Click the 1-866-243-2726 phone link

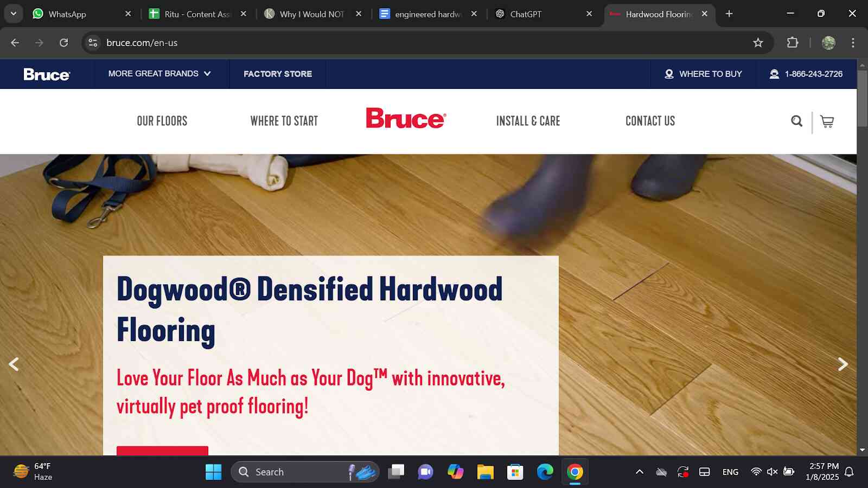[x=806, y=74]
